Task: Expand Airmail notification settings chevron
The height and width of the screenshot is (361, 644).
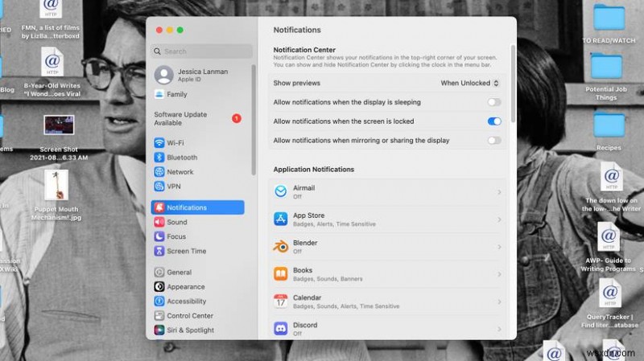Action: [499, 192]
